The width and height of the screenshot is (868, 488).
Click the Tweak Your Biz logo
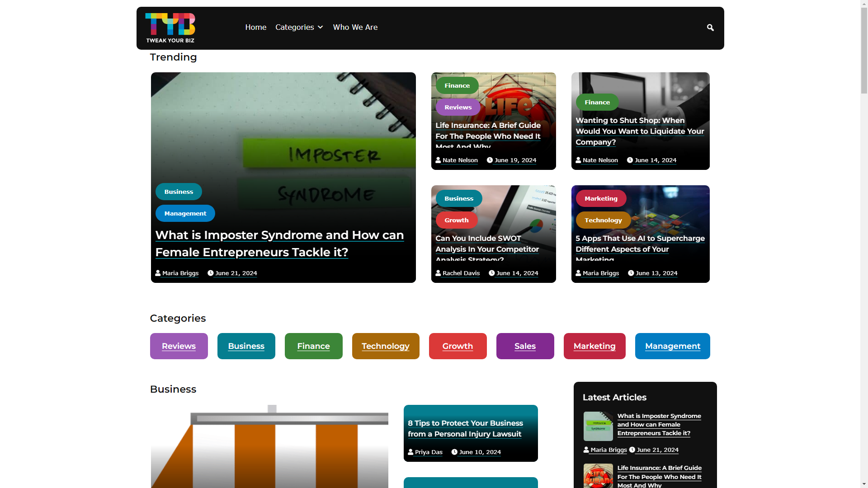coord(170,28)
